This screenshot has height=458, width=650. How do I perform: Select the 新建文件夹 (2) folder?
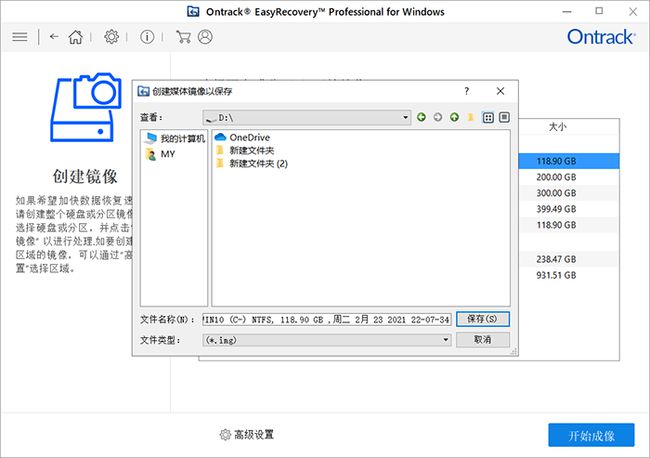click(x=257, y=163)
